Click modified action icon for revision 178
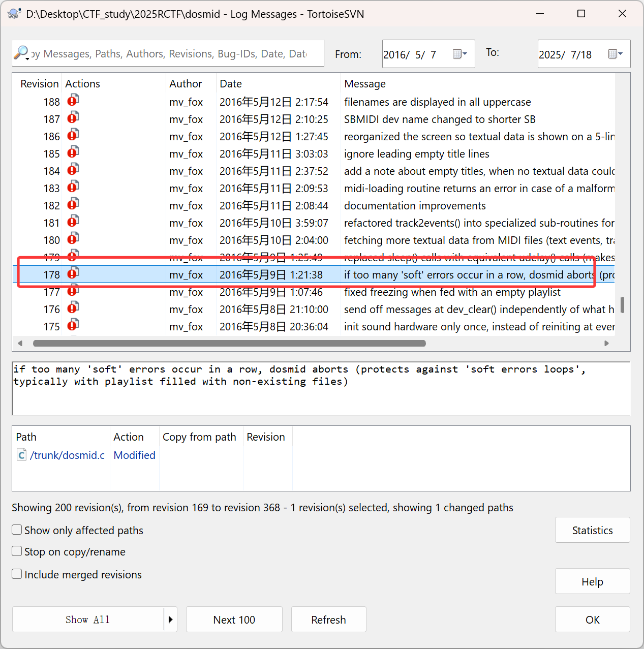Screen dimensions: 644x649 (73, 273)
